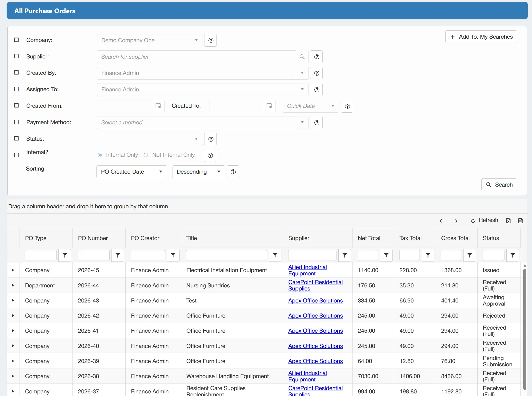This screenshot has width=532, height=396.
Task: Enable the Created From filter checkbox
Action: (x=16, y=106)
